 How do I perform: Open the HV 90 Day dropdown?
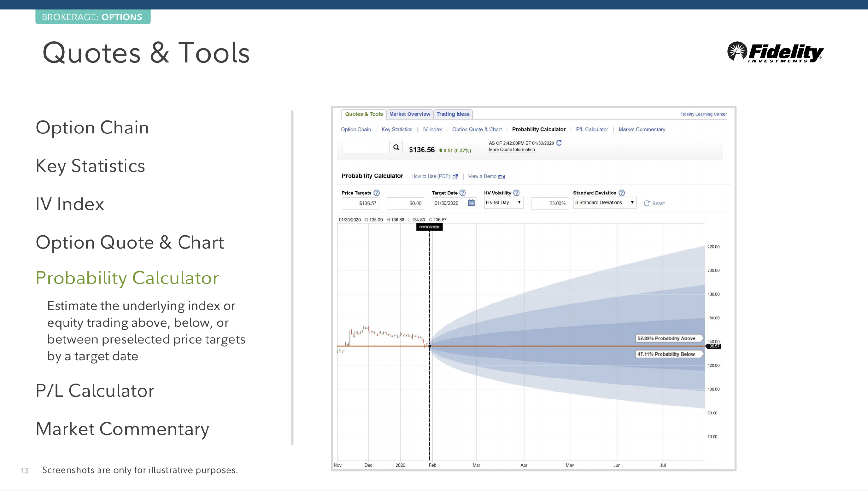tap(503, 203)
